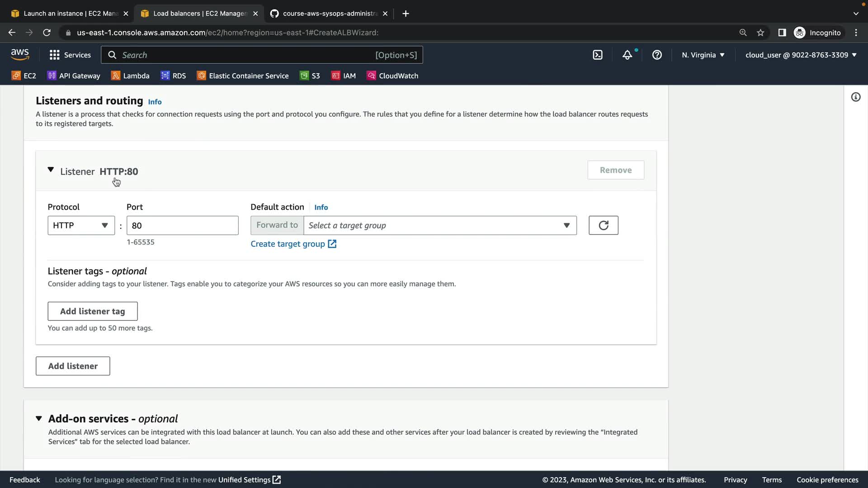Switch to the course-aws-sysops GitHub tab
The height and width of the screenshot is (488, 868).
[329, 14]
